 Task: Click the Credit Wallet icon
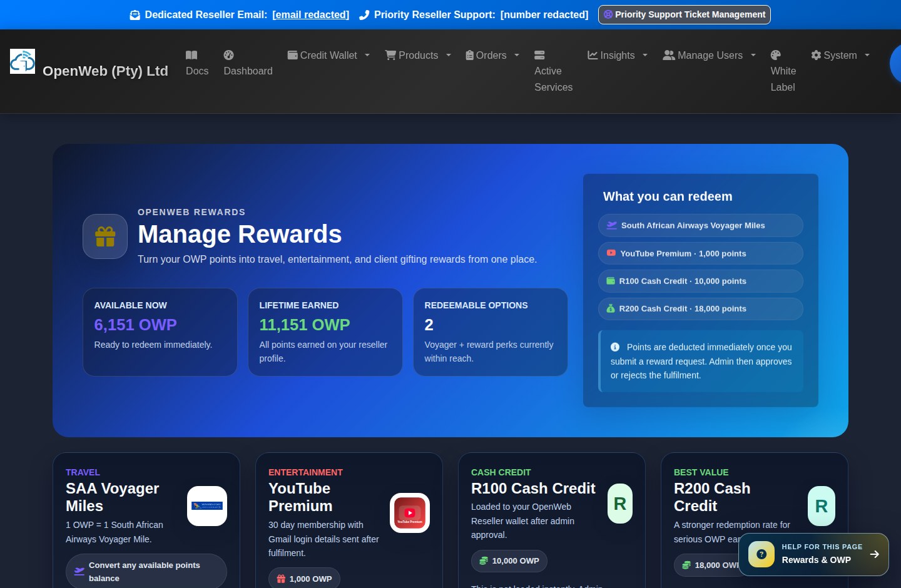point(292,55)
